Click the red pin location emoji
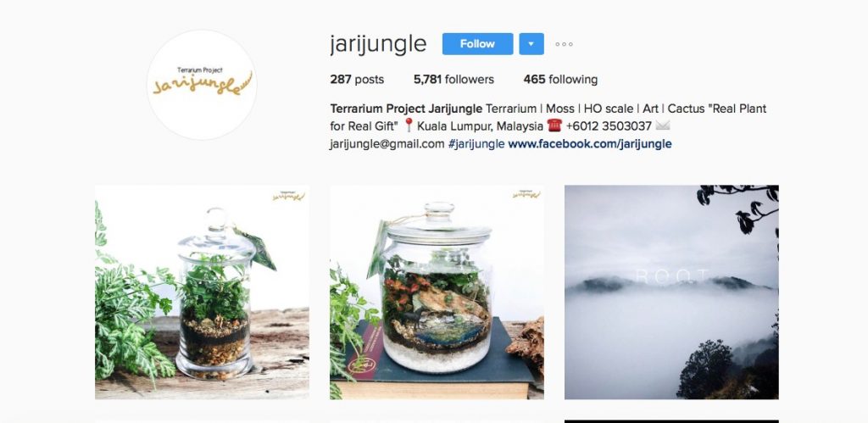The height and width of the screenshot is (423, 868). (x=409, y=125)
